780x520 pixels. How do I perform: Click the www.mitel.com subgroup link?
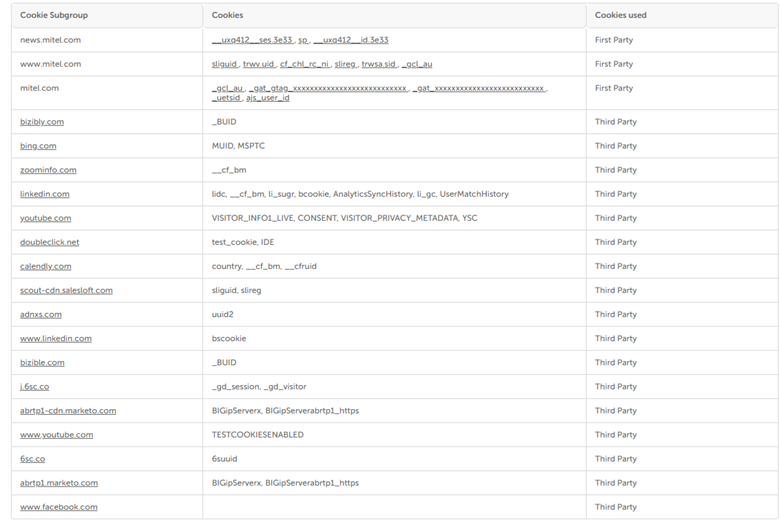tap(50, 64)
